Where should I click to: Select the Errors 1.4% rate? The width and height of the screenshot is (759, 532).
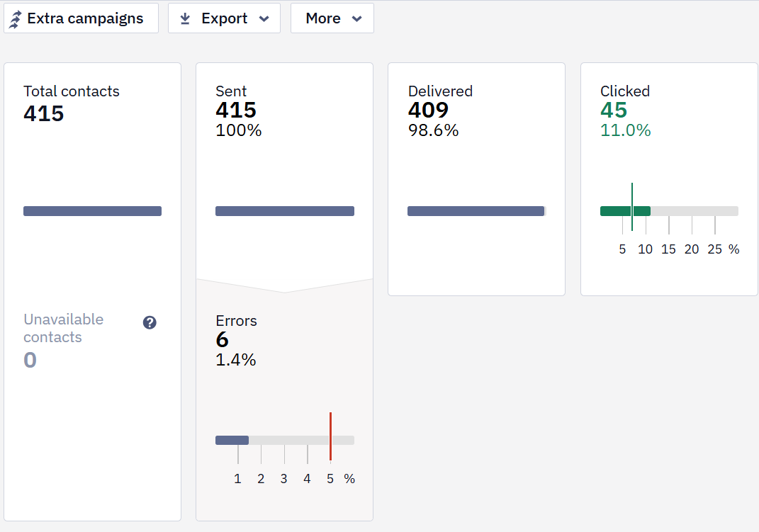click(236, 360)
